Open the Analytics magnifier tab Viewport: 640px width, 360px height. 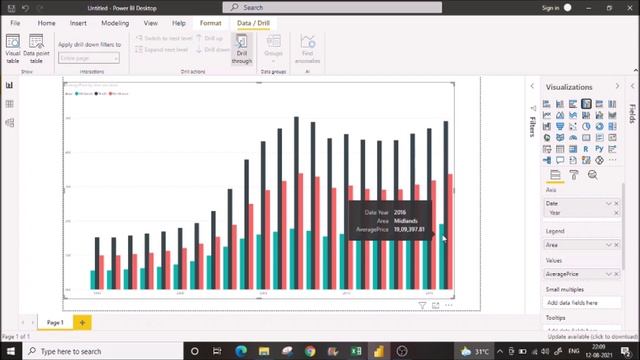click(593, 175)
